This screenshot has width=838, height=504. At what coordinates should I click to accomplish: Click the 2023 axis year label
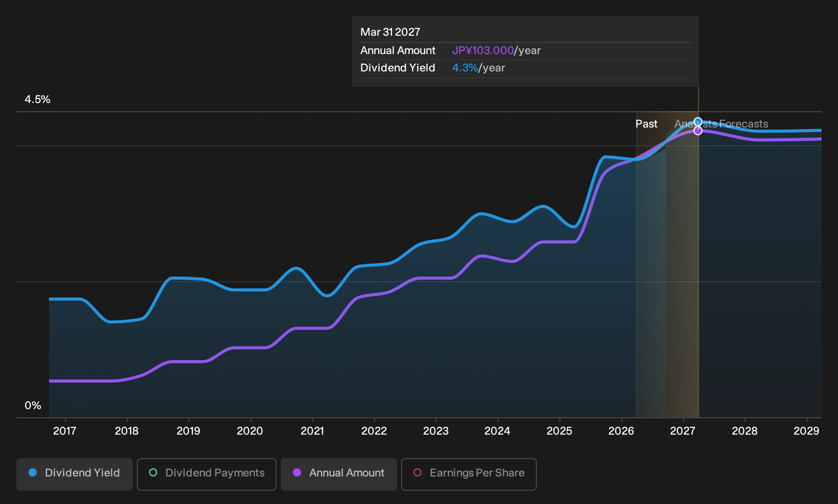pyautogui.click(x=436, y=431)
